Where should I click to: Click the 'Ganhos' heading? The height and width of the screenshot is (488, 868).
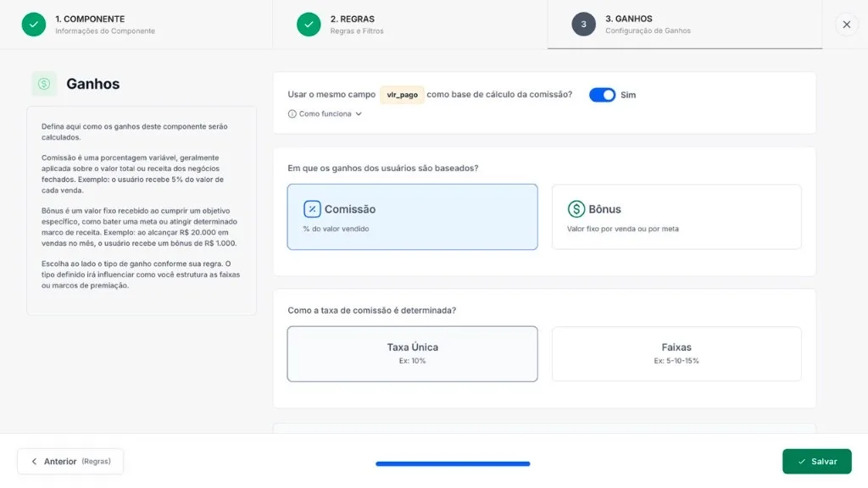click(93, 84)
